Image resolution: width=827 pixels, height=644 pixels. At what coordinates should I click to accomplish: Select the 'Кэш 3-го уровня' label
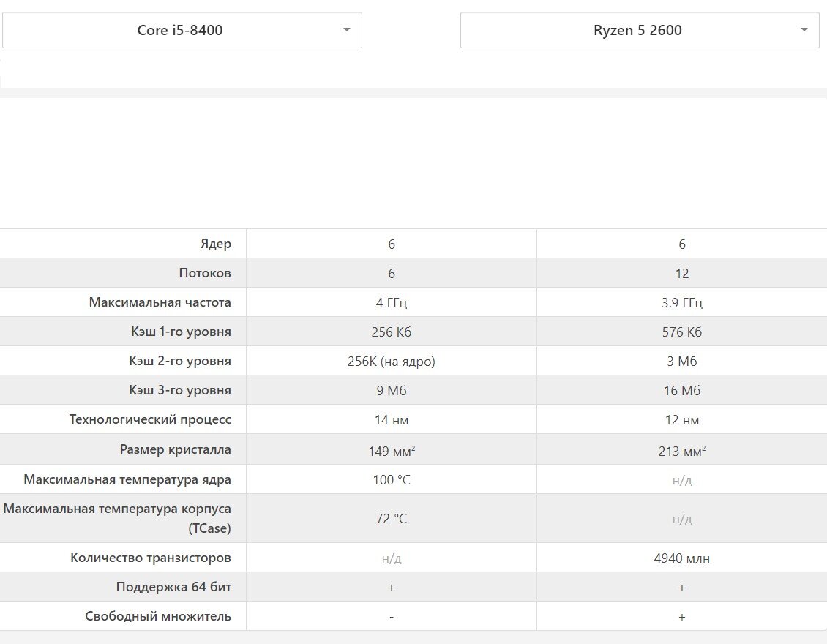pyautogui.click(x=180, y=390)
